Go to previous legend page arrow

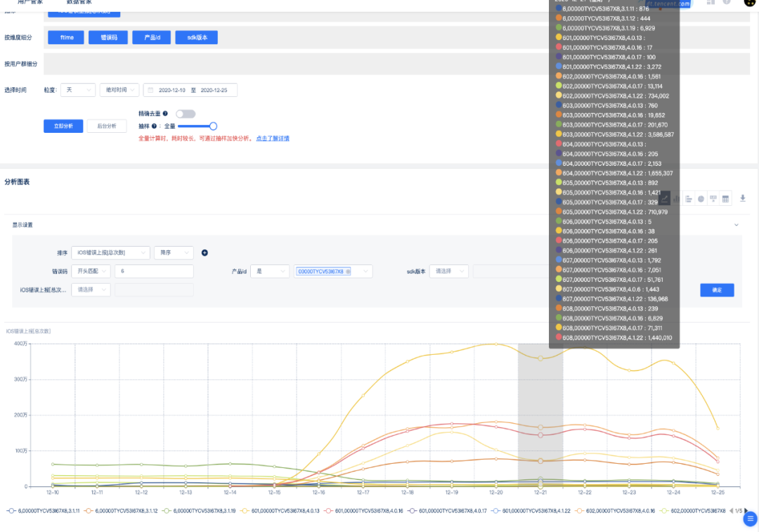coord(731,511)
